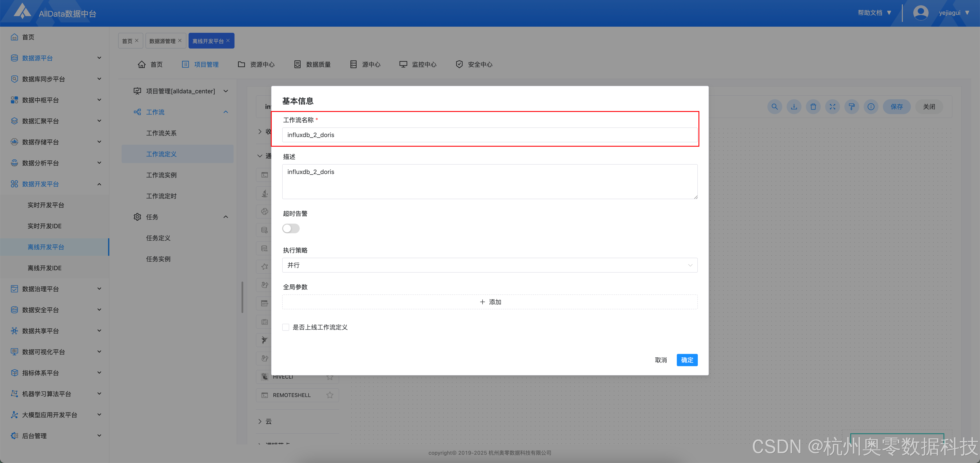Click the 数据治理平台 icon
The width and height of the screenshot is (980, 463).
(x=14, y=289)
